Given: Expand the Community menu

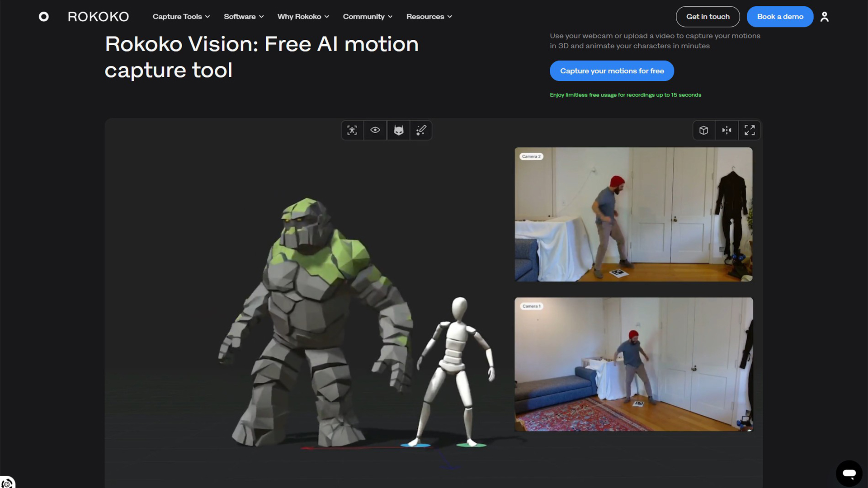Looking at the screenshot, I should [x=368, y=17].
